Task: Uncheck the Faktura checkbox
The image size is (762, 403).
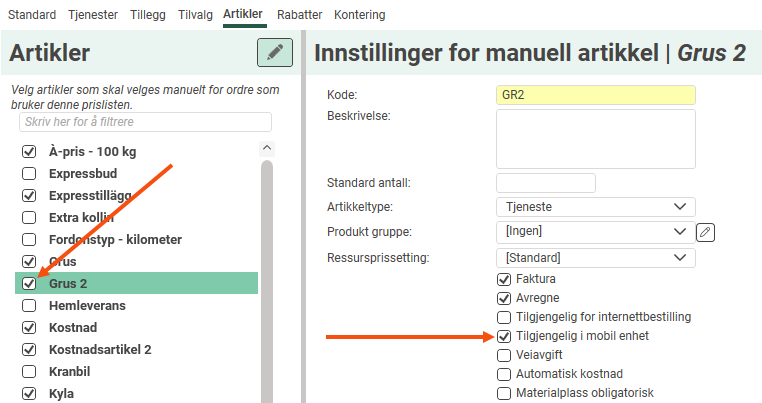Action: (x=504, y=279)
